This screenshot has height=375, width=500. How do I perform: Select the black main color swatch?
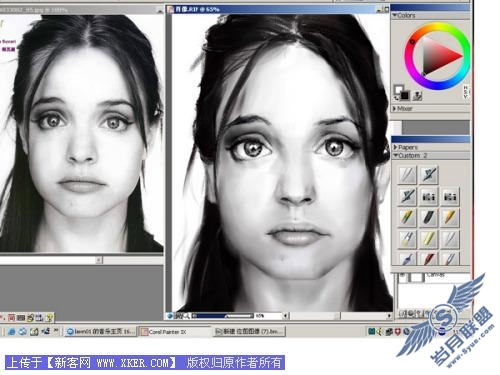(404, 96)
